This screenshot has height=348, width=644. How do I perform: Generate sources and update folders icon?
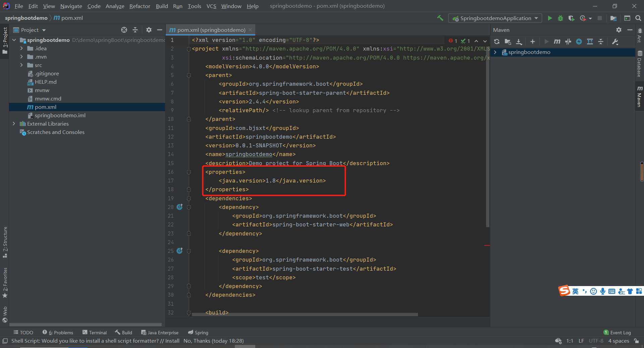508,42
